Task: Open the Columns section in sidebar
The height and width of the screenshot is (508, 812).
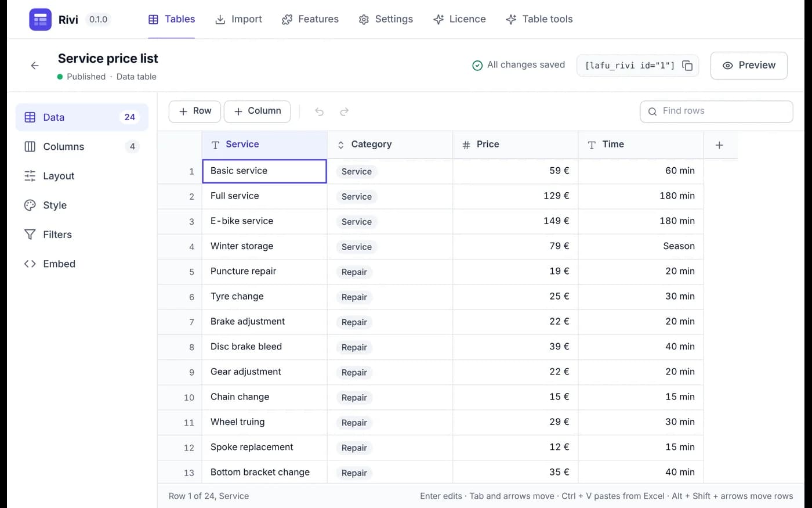Action: point(82,147)
